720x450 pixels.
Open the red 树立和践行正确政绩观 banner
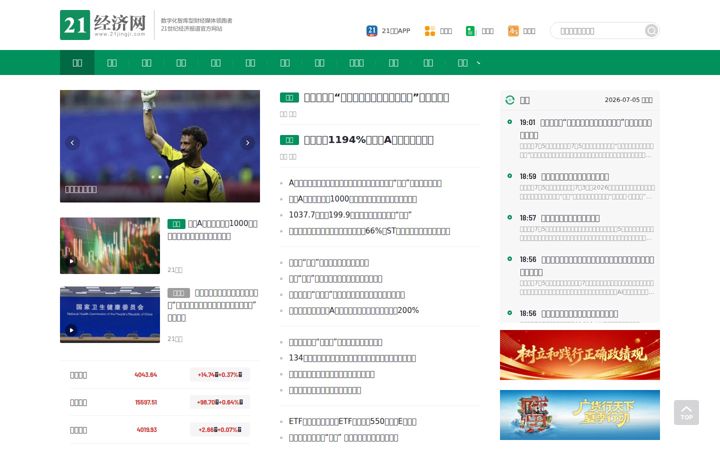click(x=580, y=355)
